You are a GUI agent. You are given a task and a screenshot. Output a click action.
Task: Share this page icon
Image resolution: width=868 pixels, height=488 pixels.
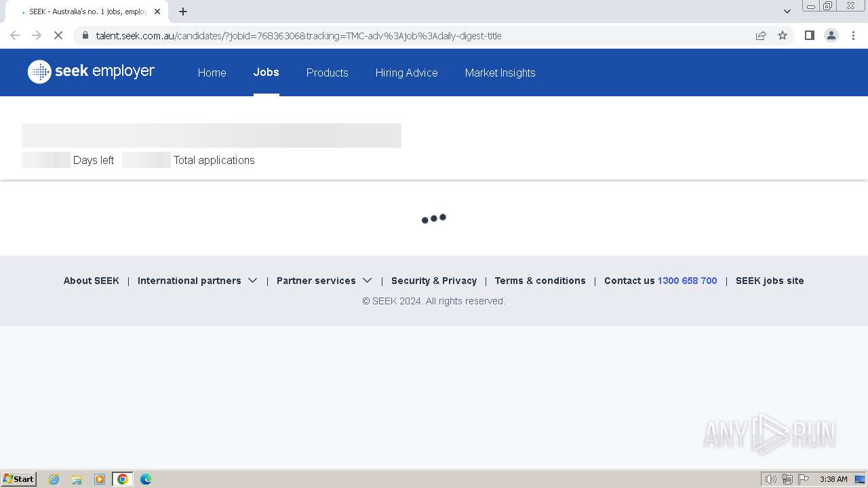point(761,35)
